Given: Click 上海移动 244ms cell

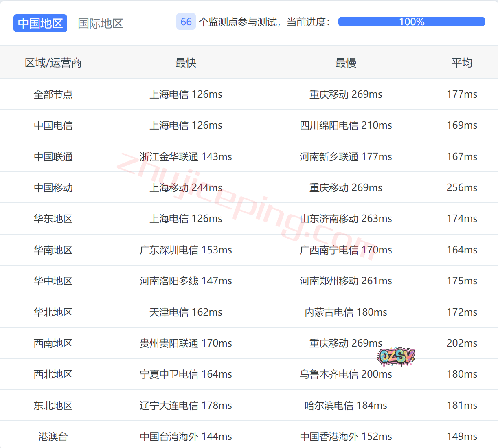Looking at the screenshot, I should tap(186, 188).
